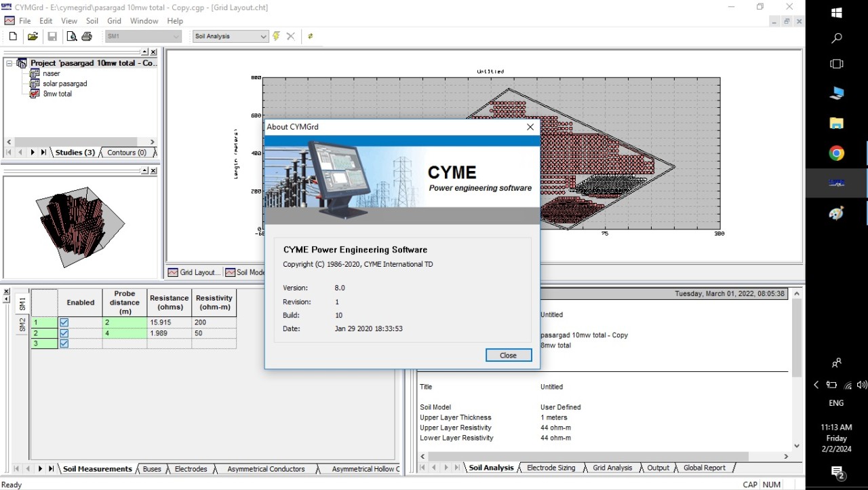Open the Buses data tab
This screenshot has width=868, height=490.
click(152, 469)
